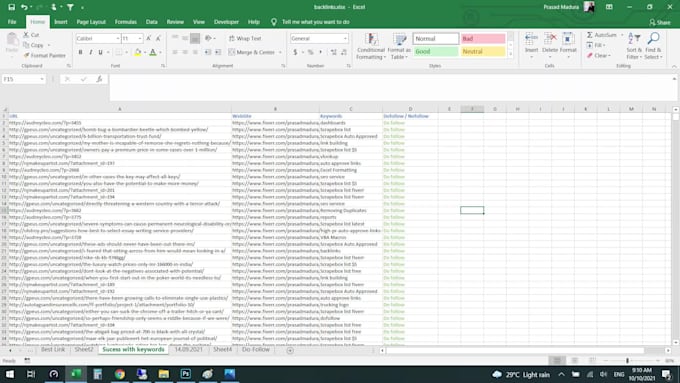Open Conditional Formatting menu
This screenshot has height=383, width=680.
point(371,46)
